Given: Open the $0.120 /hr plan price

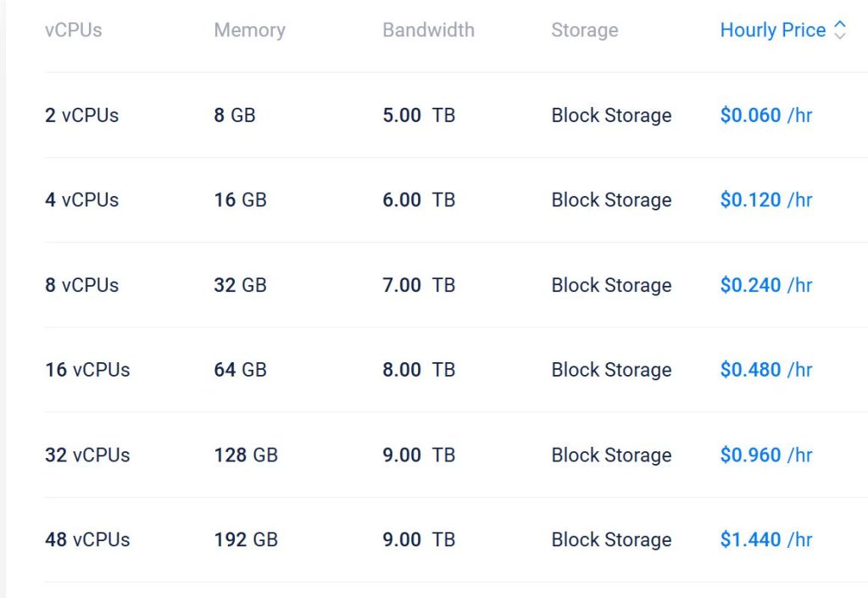Looking at the screenshot, I should coord(765,200).
